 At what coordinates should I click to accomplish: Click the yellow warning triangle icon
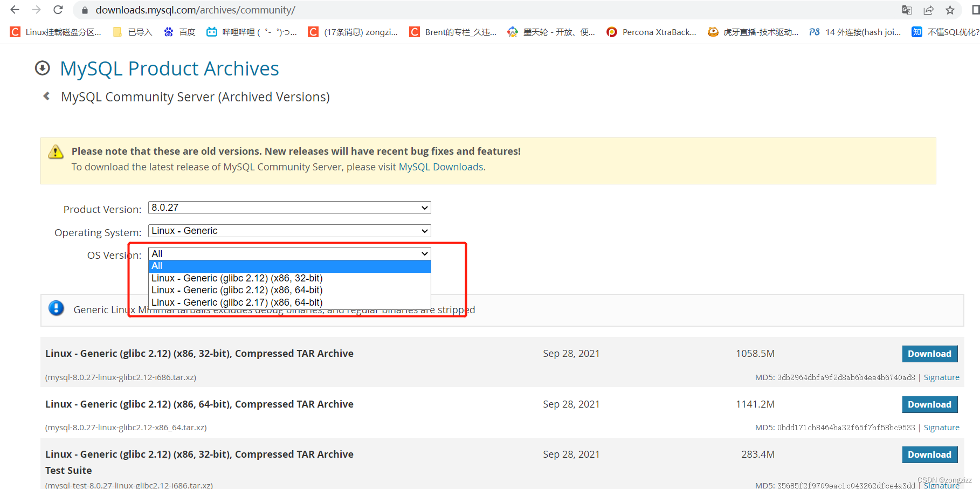coord(56,152)
